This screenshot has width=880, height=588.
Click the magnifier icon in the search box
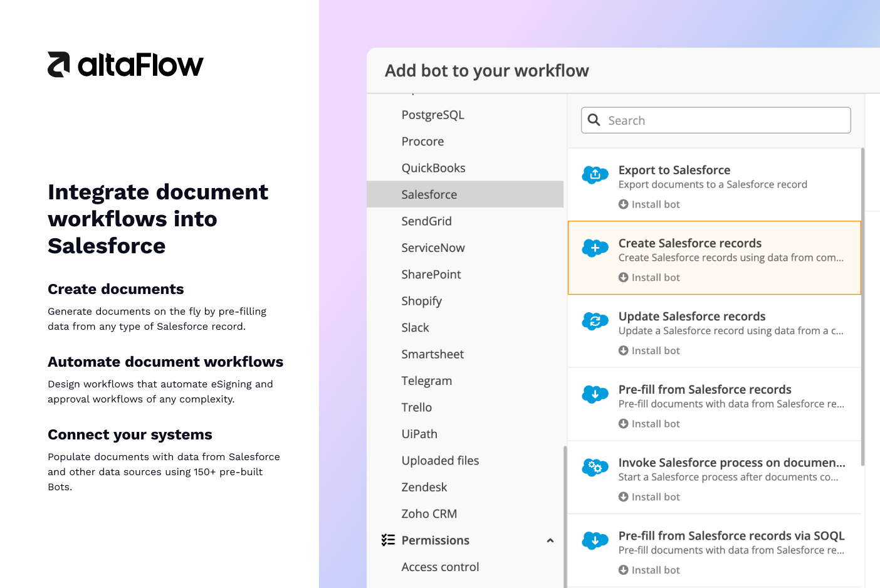(x=594, y=120)
